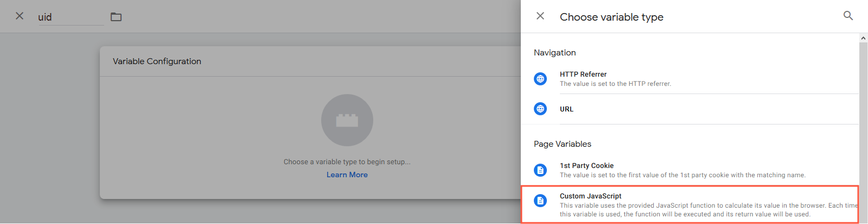
Task: Open search in variable type panel
Action: click(x=848, y=16)
